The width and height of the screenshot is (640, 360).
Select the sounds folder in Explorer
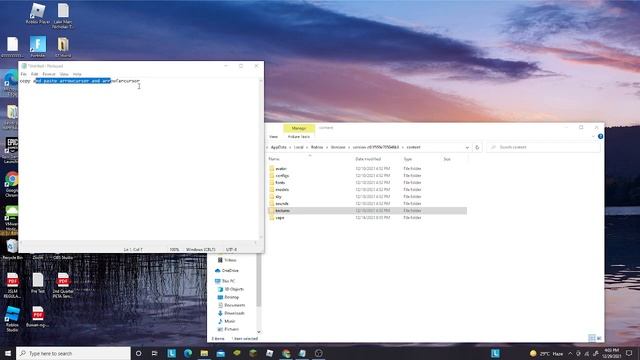(282, 203)
